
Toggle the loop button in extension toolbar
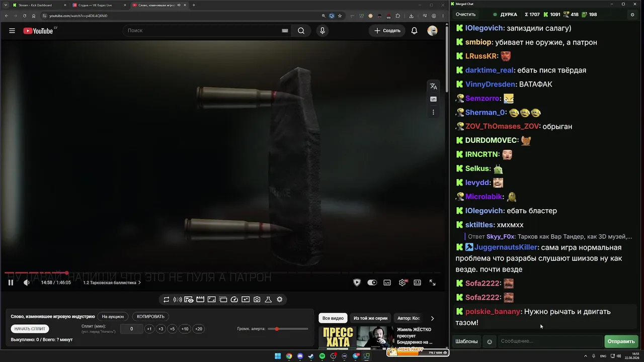[x=166, y=300]
